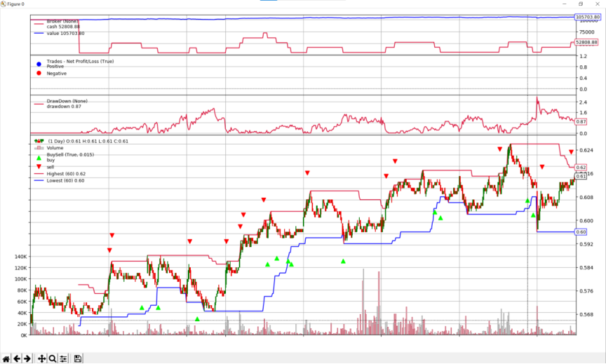Click the 140K volume axis label
The width and height of the screenshot is (606, 364).
pos(20,257)
